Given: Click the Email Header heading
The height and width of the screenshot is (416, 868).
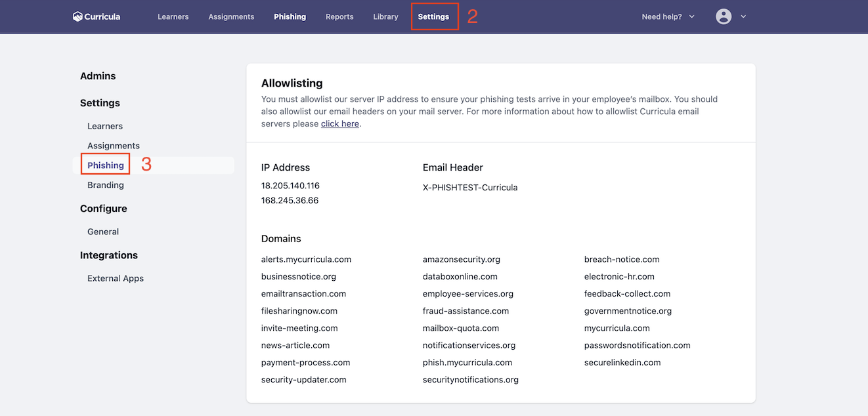Looking at the screenshot, I should (x=453, y=167).
